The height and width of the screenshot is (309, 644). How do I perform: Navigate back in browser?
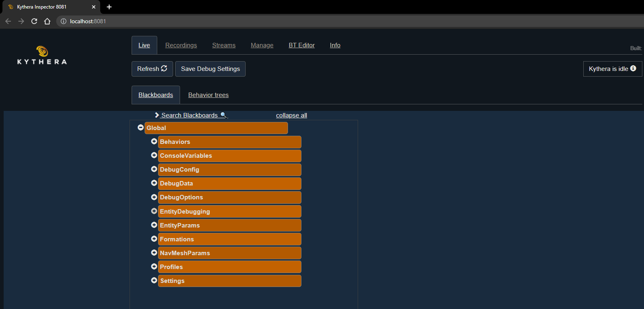tap(8, 21)
